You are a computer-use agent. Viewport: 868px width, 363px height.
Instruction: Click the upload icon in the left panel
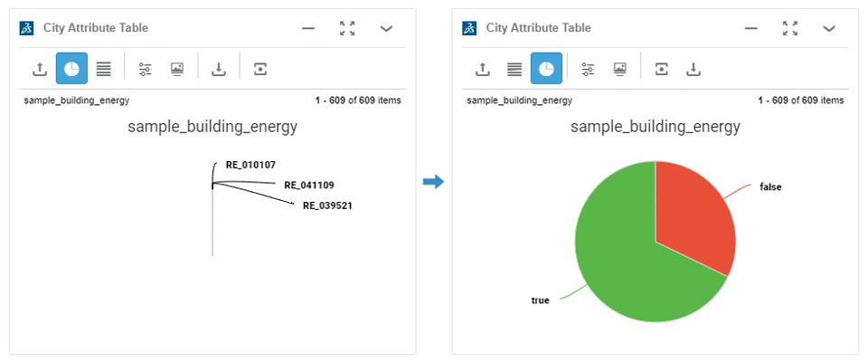[40, 69]
